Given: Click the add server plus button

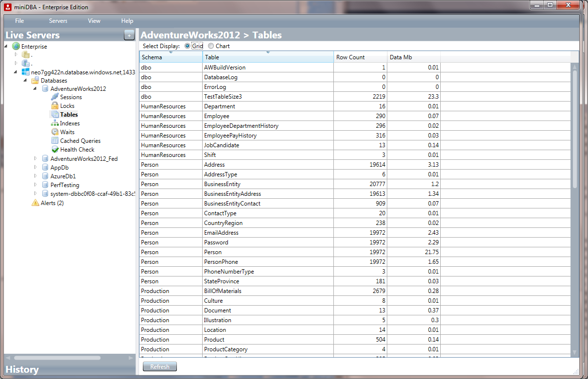Looking at the screenshot, I should point(129,35).
